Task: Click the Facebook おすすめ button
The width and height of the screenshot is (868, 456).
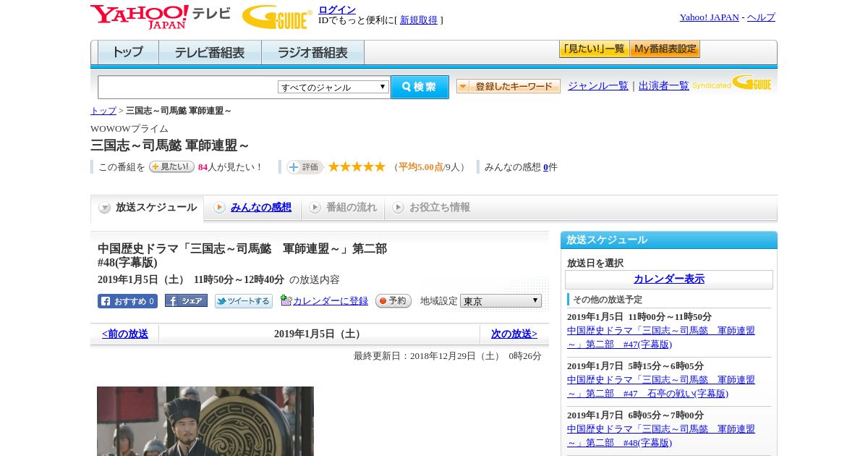Action: click(127, 301)
